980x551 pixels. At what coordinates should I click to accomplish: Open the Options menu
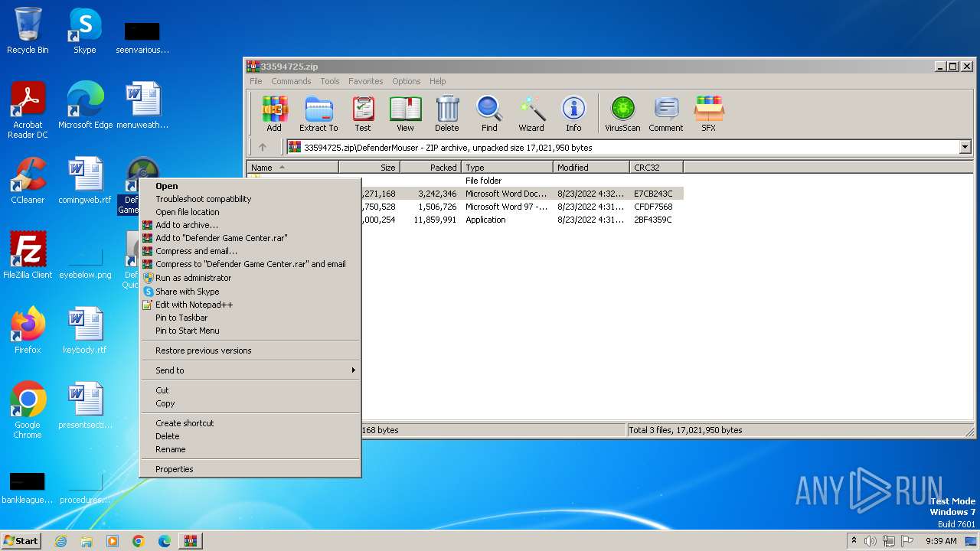(x=407, y=81)
